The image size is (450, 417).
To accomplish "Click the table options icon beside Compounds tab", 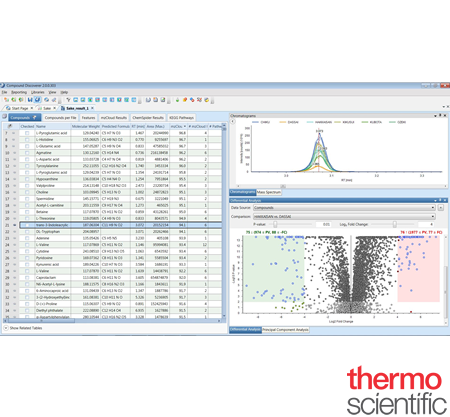I will (4, 117).
